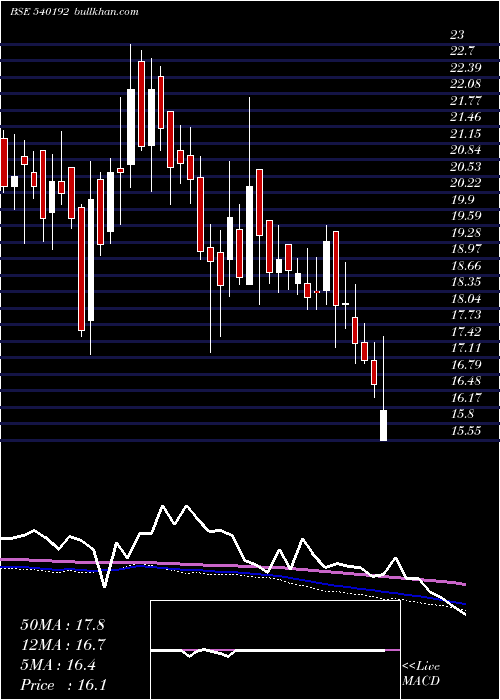Image resolution: width=500 pixels, height=700 pixels.
Task: Click the '22.7' price axis label
Action: [x=462, y=51]
